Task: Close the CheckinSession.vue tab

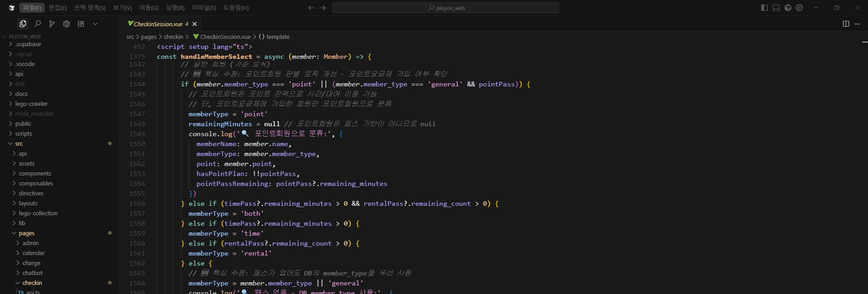Action: pos(195,24)
